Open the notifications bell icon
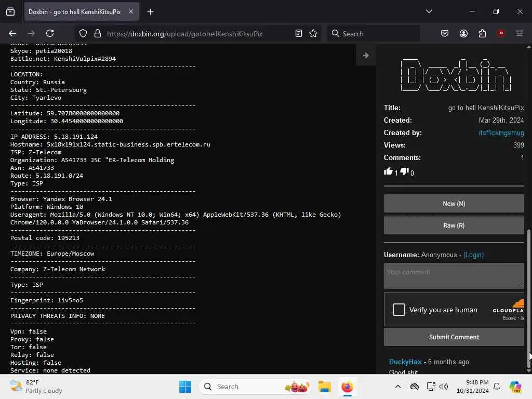This screenshot has height=399, width=532. (497, 387)
